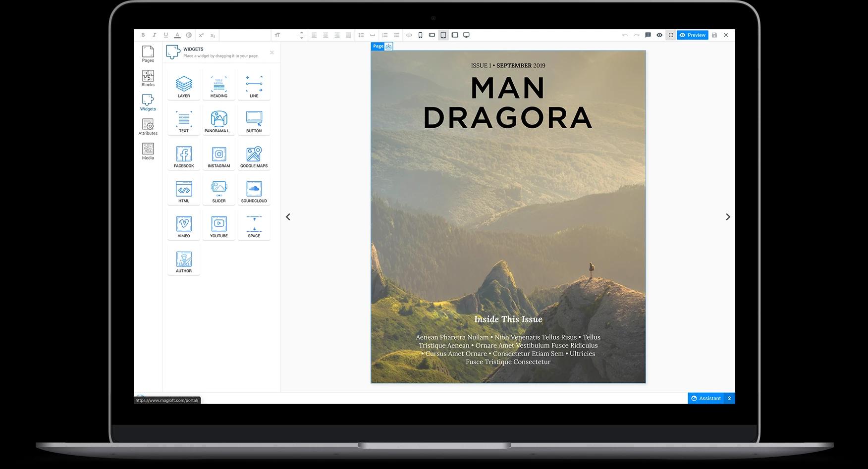Pick the Panorama image widget
The width and height of the screenshot is (868, 469).
(x=218, y=121)
